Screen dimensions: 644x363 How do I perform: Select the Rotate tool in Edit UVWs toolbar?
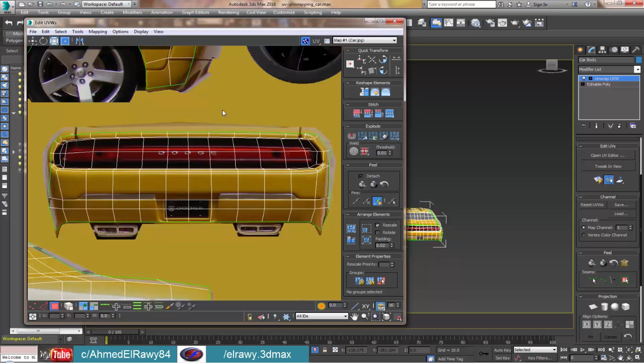[43, 41]
